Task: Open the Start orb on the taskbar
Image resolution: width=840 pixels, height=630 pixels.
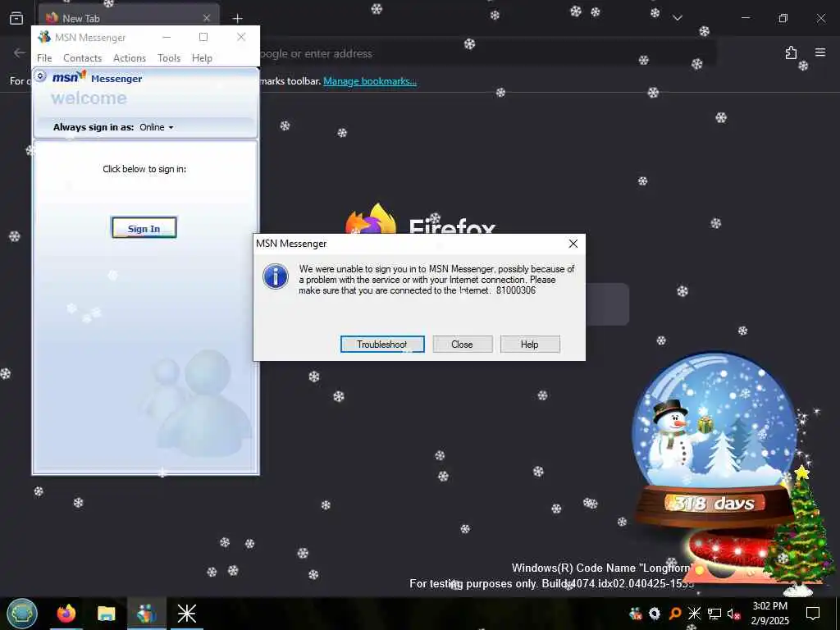Action: 22,614
